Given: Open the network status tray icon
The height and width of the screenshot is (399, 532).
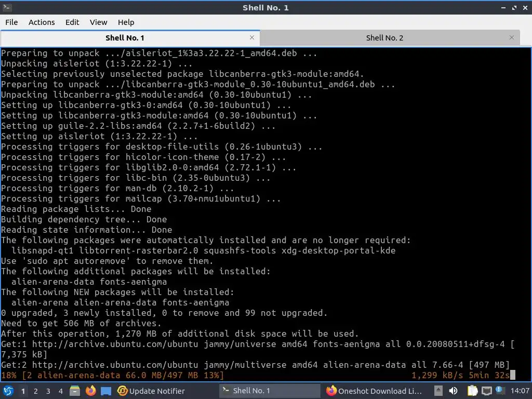Looking at the screenshot, I should click(486, 391).
